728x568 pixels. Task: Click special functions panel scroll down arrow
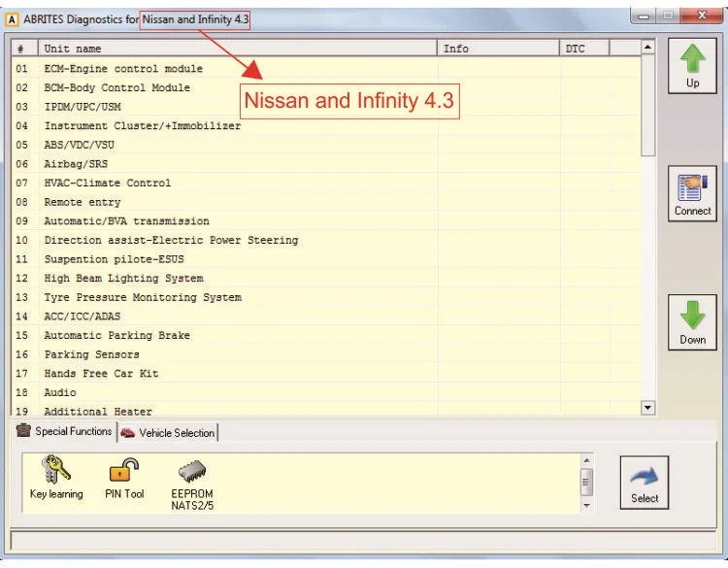pyautogui.click(x=586, y=505)
